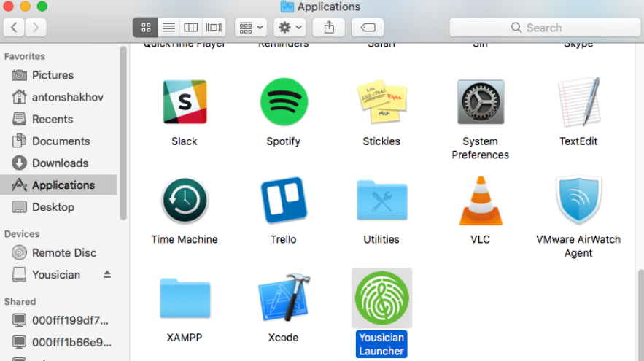Eject the Yousician disk
The height and width of the screenshot is (361, 644).
point(107,275)
